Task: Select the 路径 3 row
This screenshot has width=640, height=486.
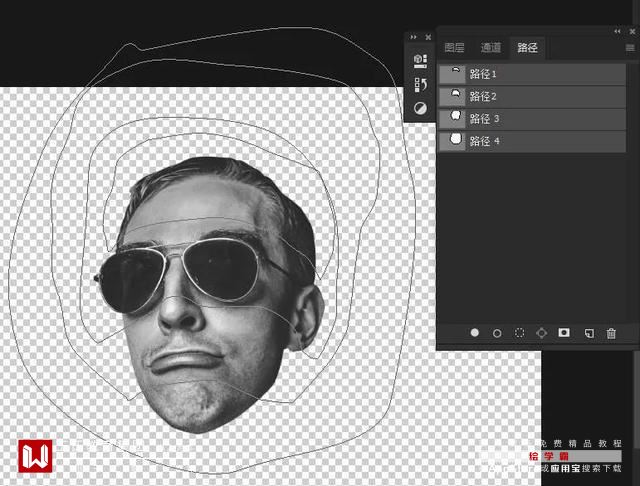Action: click(x=532, y=119)
